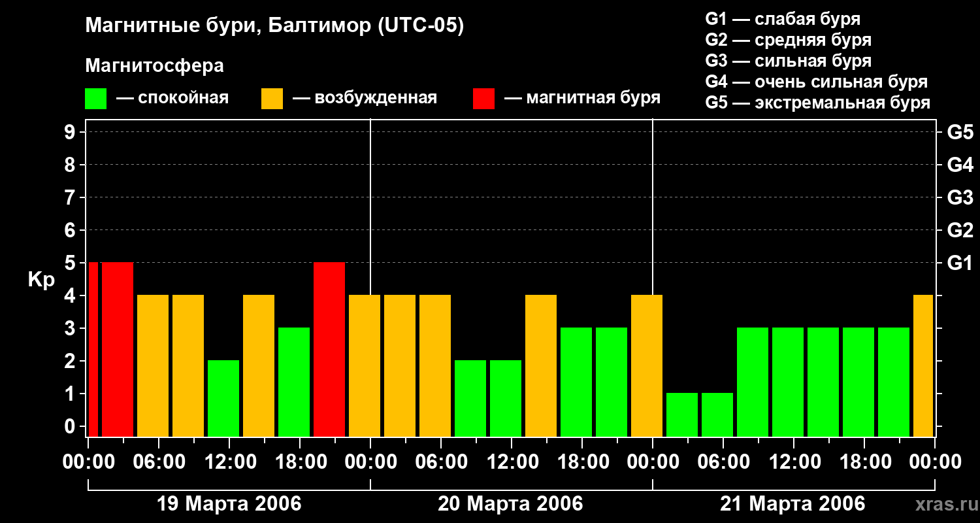
Task: Click the 'G2' label on the right axis
Action: (960, 231)
